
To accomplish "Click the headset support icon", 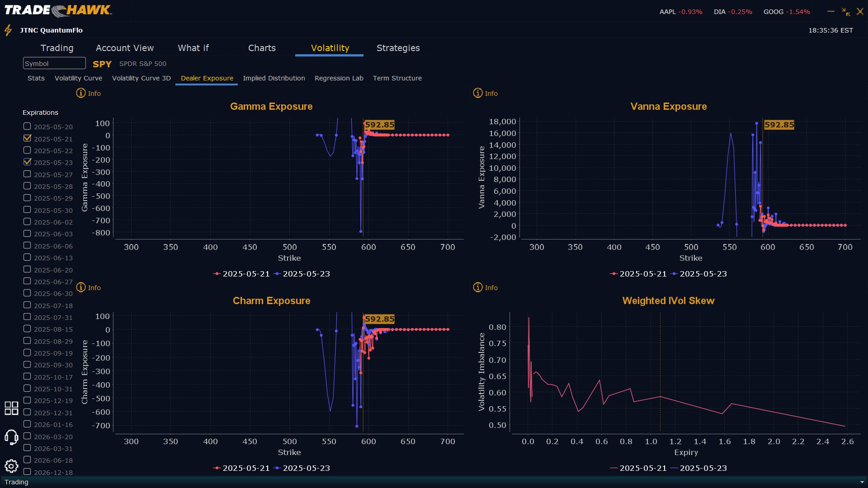I will (11, 437).
